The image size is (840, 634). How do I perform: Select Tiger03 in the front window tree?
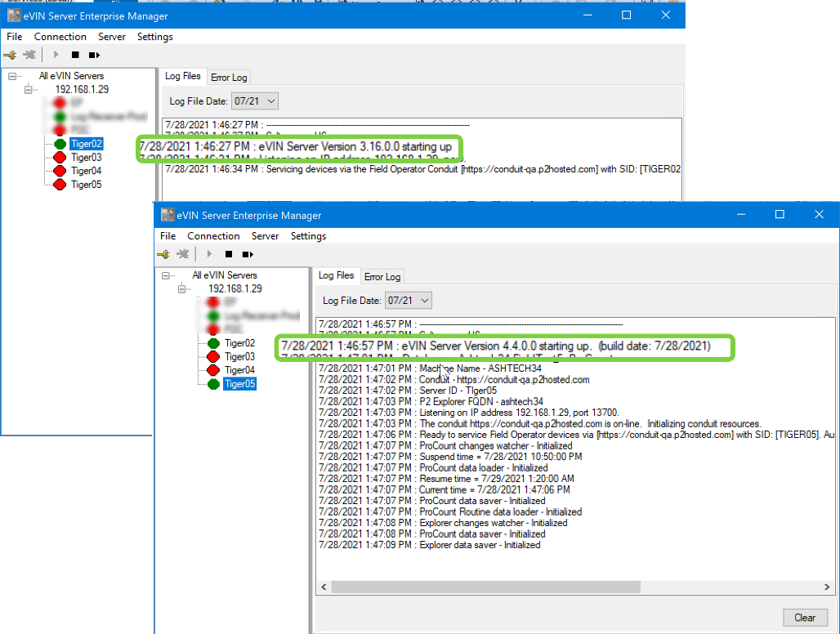[x=239, y=357]
